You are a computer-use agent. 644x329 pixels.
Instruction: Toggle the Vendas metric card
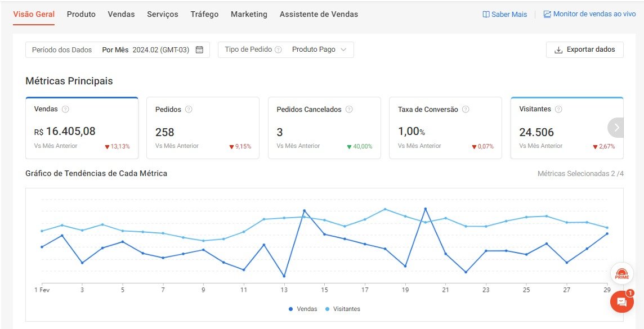pos(82,128)
